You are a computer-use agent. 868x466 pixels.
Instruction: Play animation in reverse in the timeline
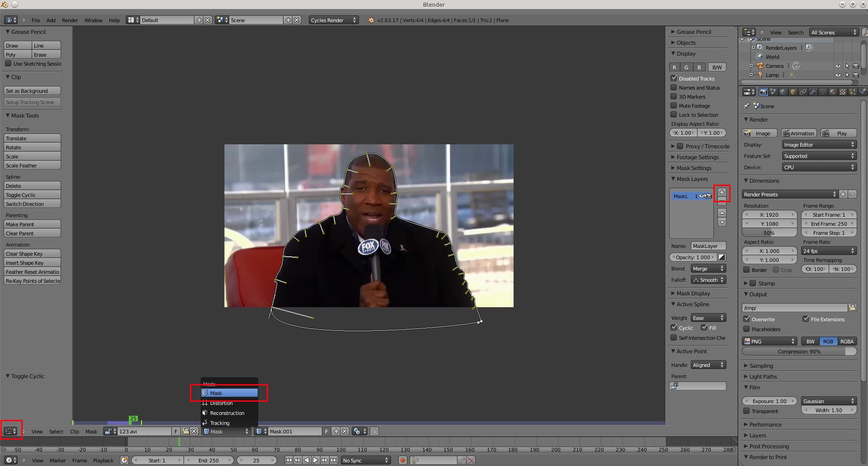coord(307,460)
